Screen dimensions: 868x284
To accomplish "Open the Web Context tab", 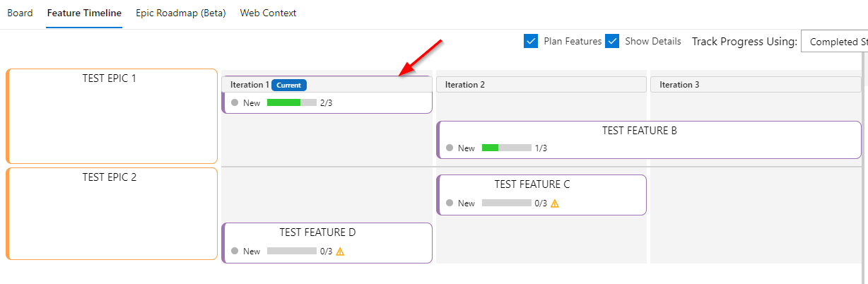I will coord(268,13).
